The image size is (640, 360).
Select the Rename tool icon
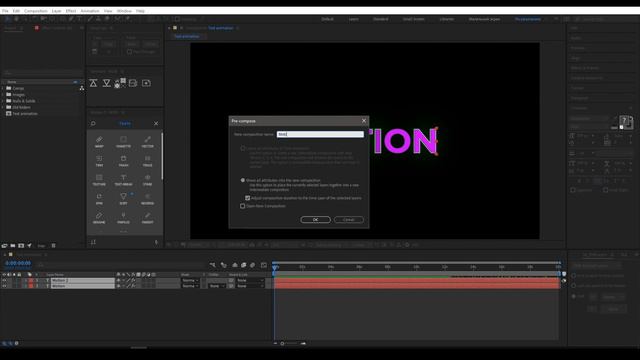click(99, 218)
